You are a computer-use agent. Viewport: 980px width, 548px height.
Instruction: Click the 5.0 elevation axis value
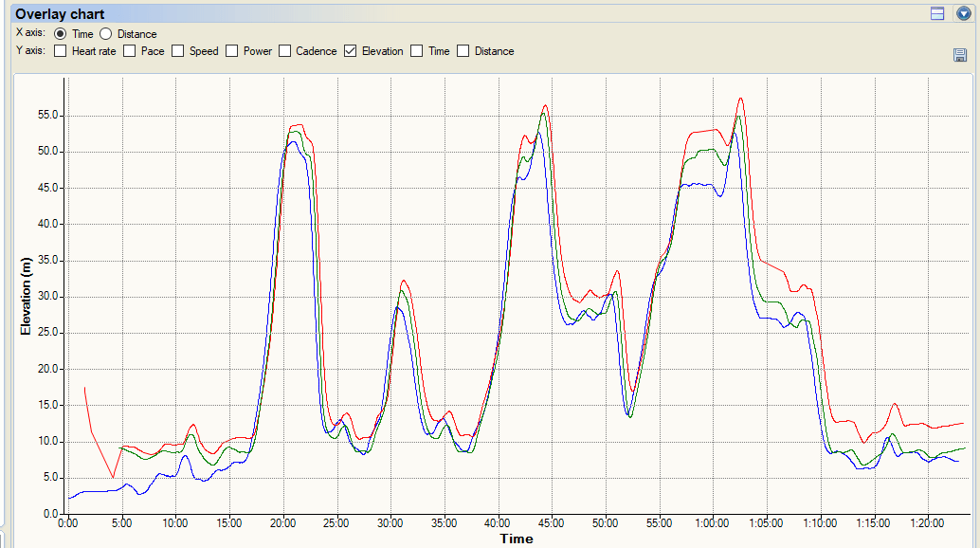pyautogui.click(x=50, y=478)
